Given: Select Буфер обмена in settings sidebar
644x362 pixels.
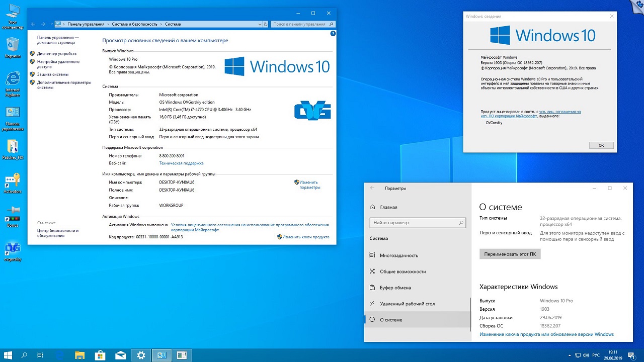Looking at the screenshot, I should pos(395,288).
